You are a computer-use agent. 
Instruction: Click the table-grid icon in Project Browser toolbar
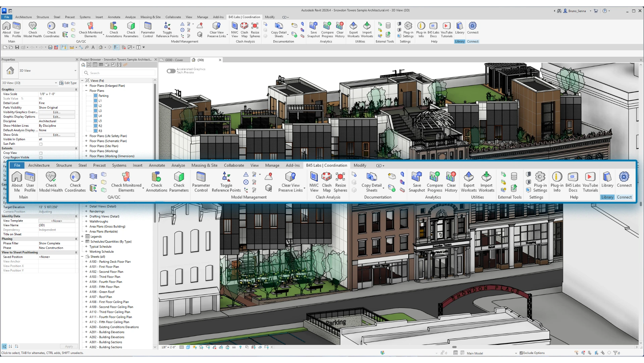click(x=101, y=65)
